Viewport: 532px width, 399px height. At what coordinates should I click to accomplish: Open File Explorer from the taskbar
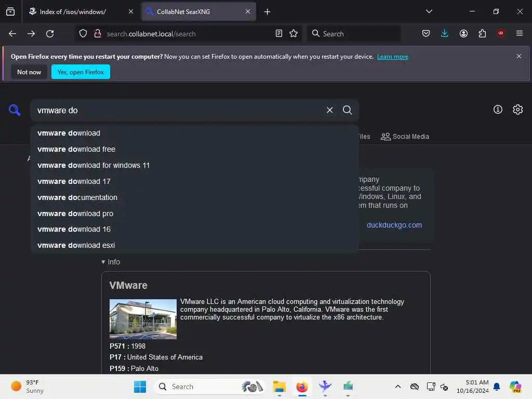[x=279, y=387]
